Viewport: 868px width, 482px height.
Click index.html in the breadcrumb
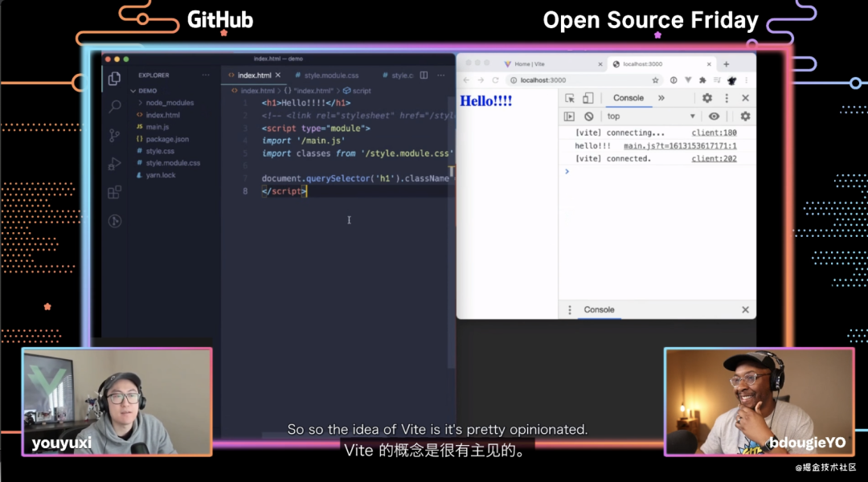point(257,91)
